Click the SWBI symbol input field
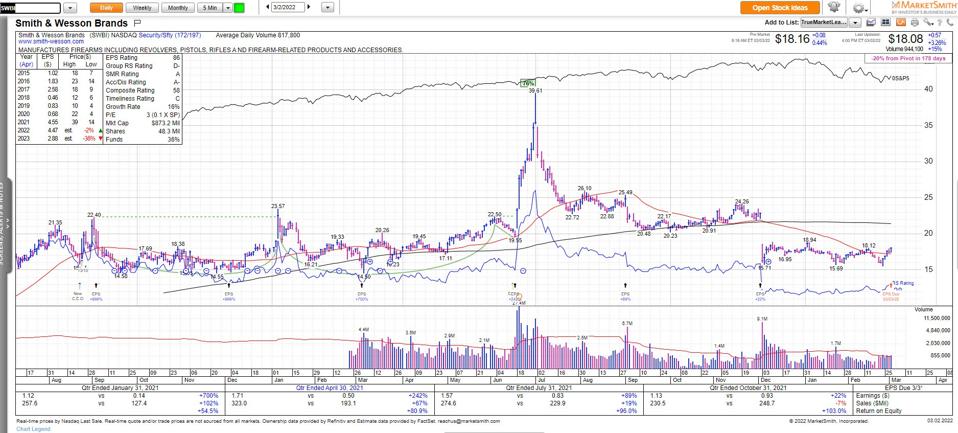958x433 pixels. point(32,7)
